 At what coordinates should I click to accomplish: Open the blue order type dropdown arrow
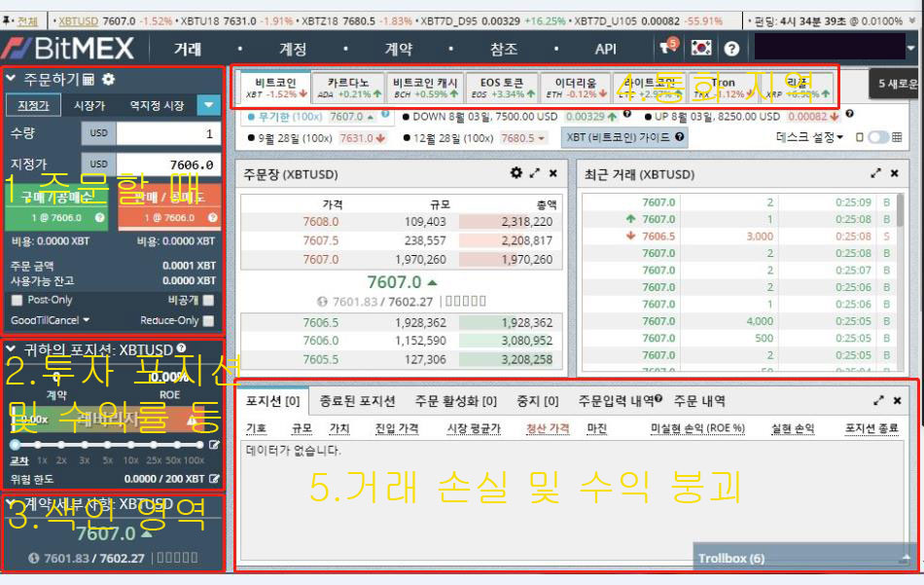click(x=208, y=105)
